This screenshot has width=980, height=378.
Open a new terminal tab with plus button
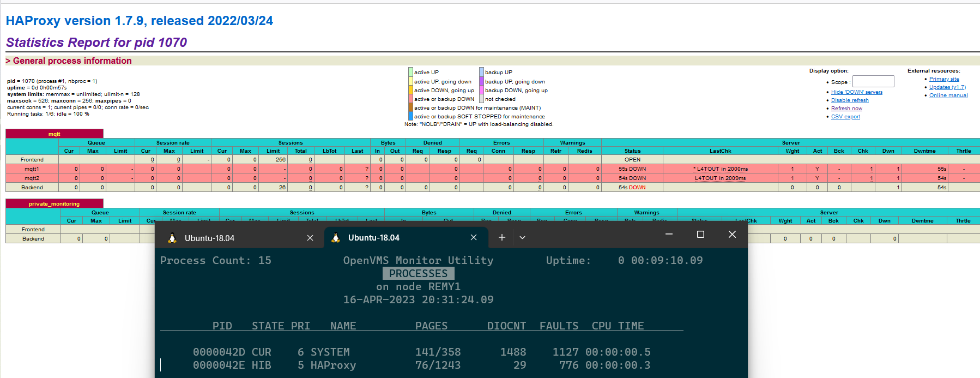(502, 237)
